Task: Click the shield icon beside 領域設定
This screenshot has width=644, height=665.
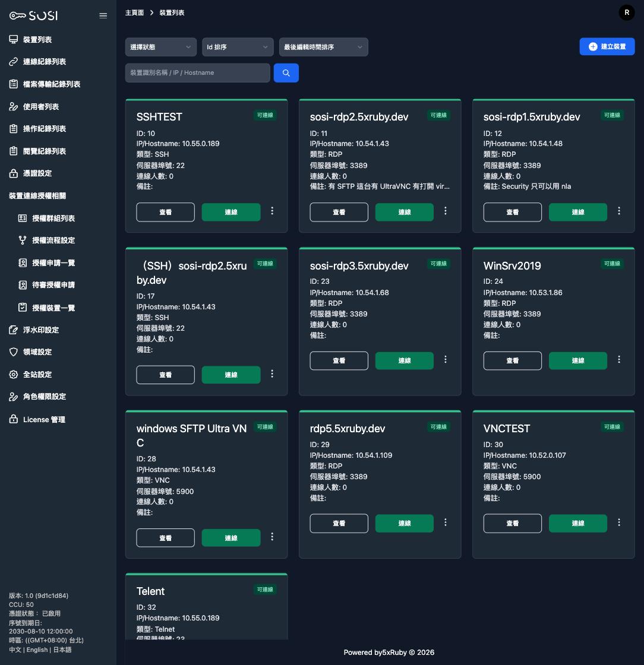Action: (14, 352)
